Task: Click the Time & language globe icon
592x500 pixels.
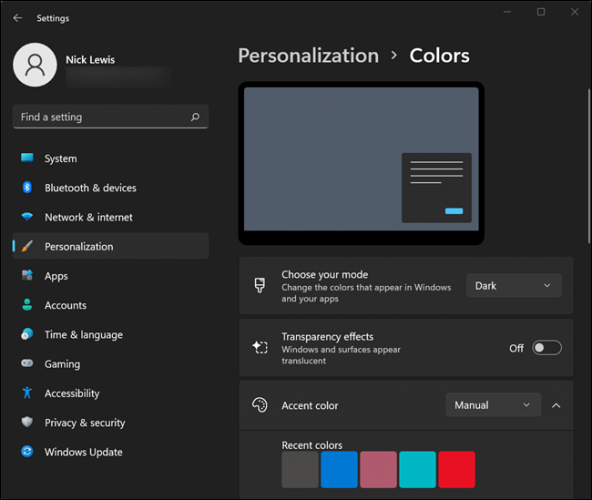Action: tap(27, 334)
